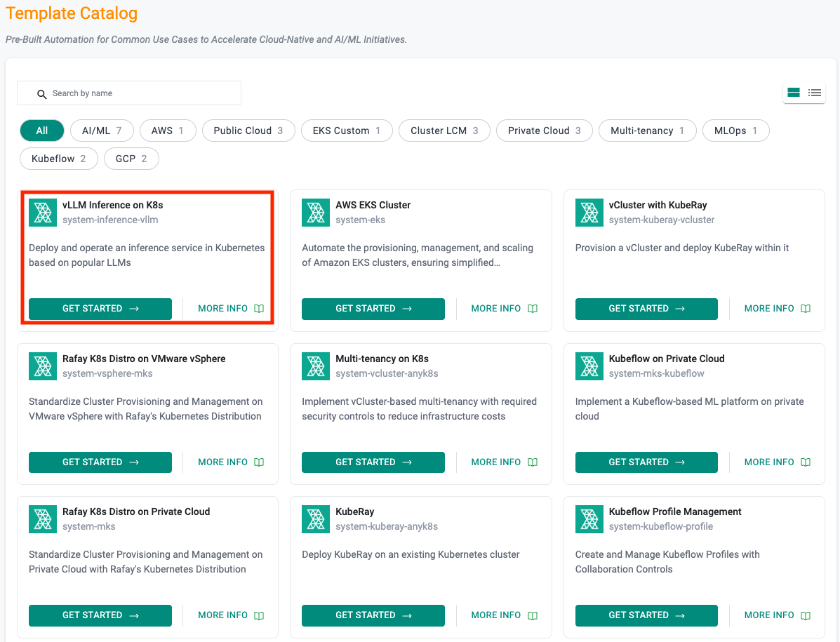Get started with AWS EKS Cluster
This screenshot has width=840, height=642.
point(373,309)
